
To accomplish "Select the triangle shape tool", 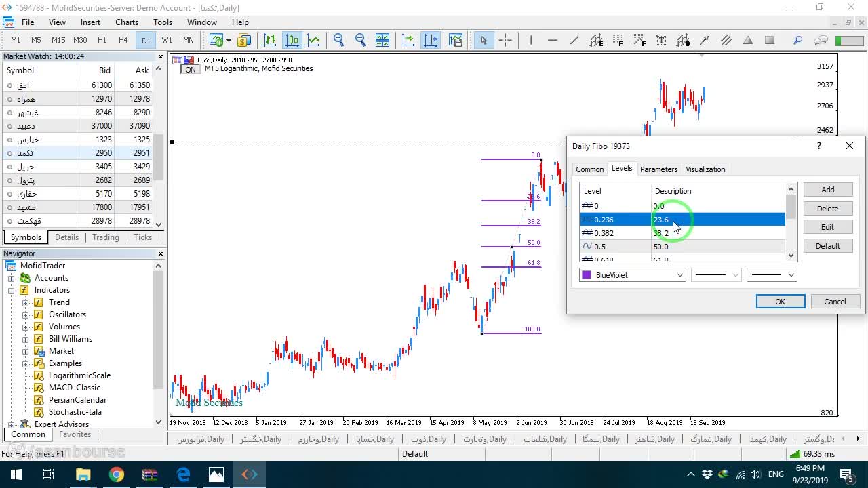I will 748,40.
